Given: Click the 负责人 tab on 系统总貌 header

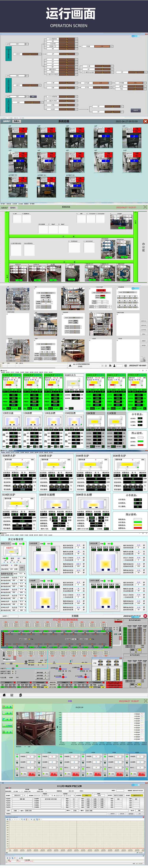Looking at the screenshot, I should point(17,121).
